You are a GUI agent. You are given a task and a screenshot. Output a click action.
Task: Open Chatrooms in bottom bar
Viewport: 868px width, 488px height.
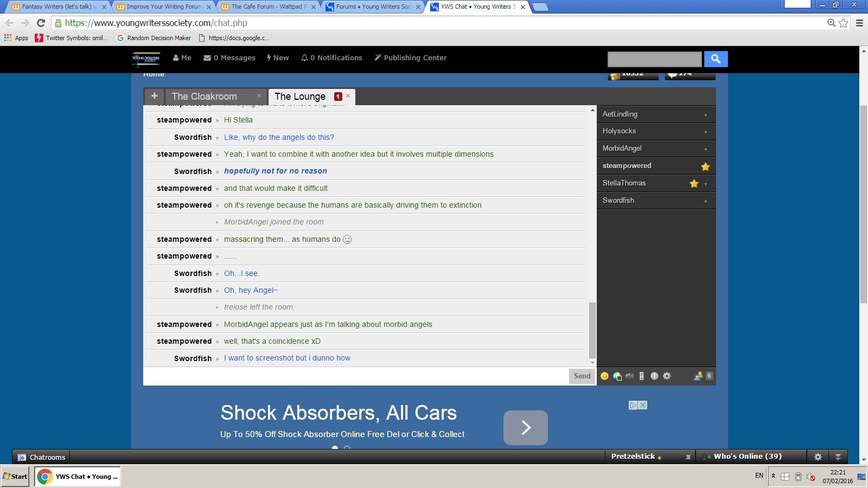pyautogui.click(x=41, y=457)
